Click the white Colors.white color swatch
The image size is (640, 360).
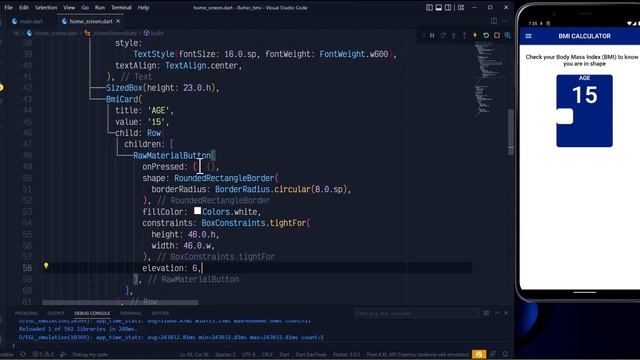click(198, 211)
